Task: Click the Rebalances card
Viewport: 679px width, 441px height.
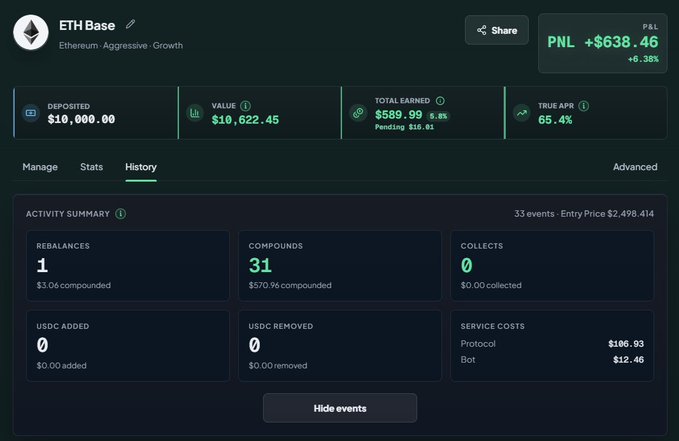Action: click(128, 266)
